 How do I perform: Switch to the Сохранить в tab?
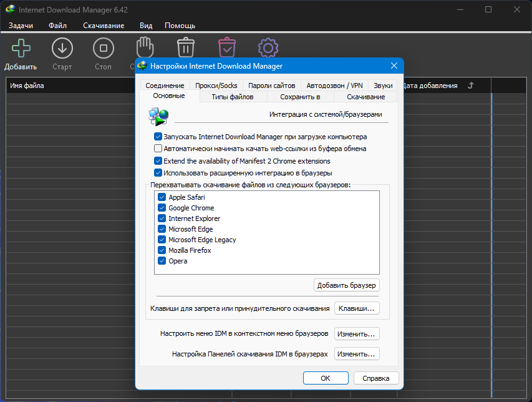pos(300,97)
